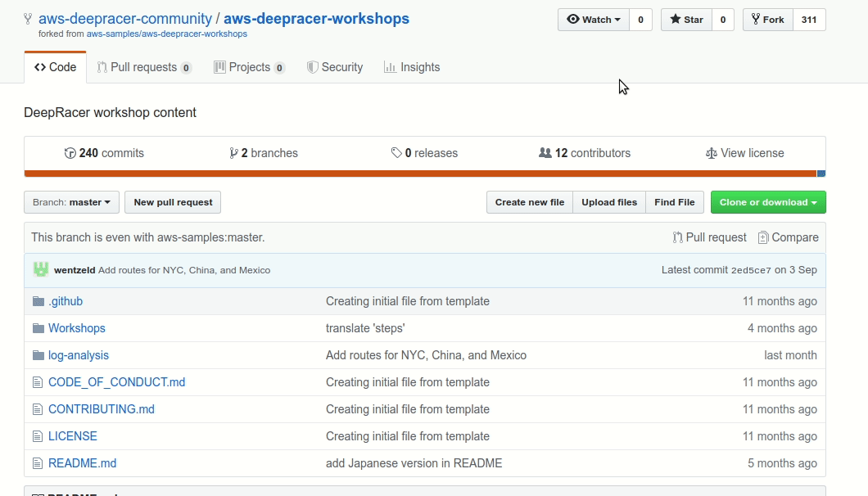Screen dimensions: 868x496
Task: Fork the repository
Action: [768, 20]
